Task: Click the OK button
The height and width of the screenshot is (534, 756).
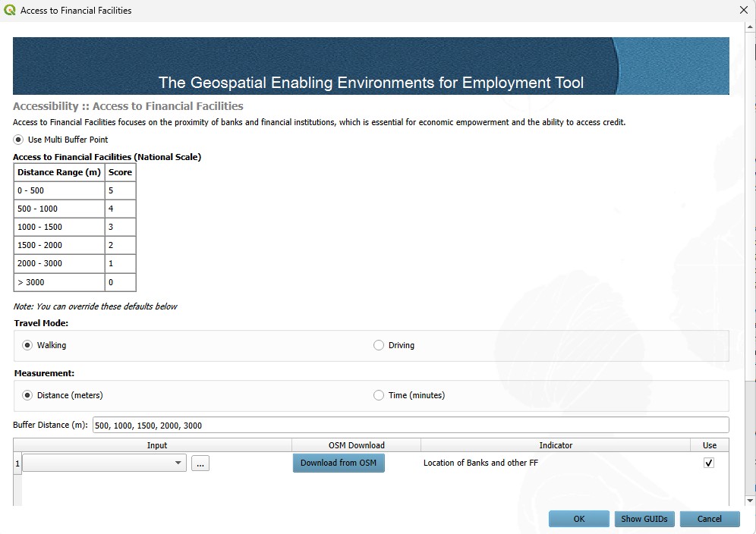Action: click(578, 519)
